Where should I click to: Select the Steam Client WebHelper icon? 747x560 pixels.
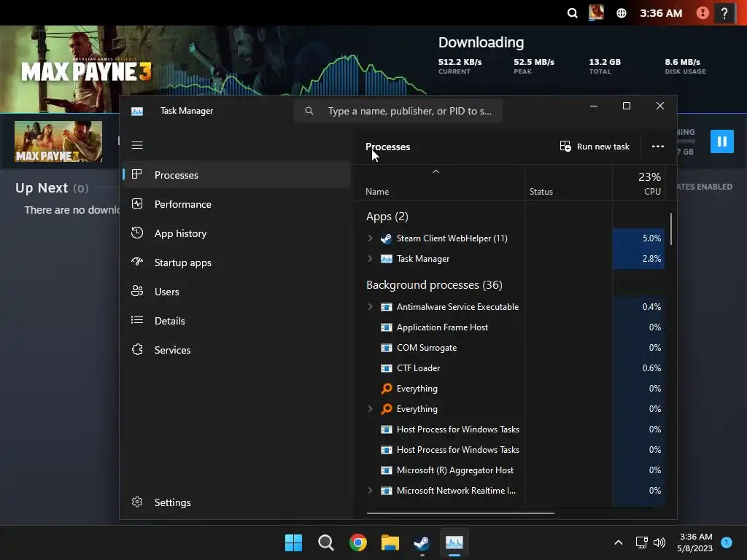click(387, 238)
